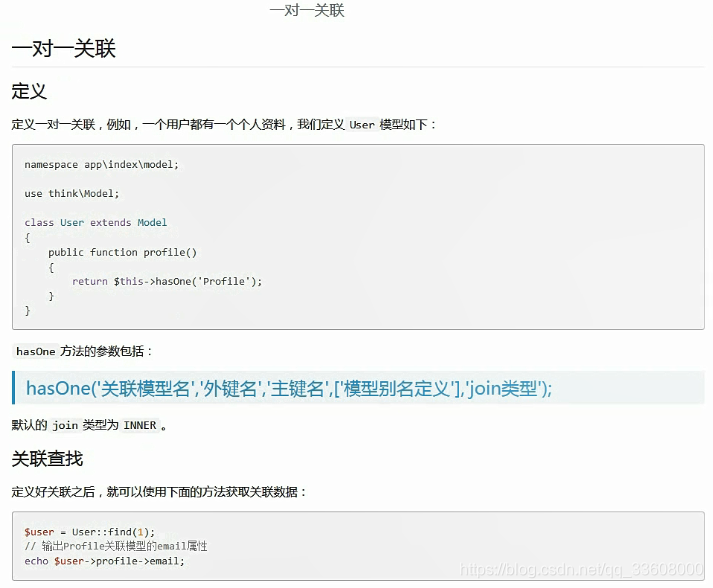The image size is (713, 588).
Task: Select the '关联查找' section heading
Action: point(47,459)
